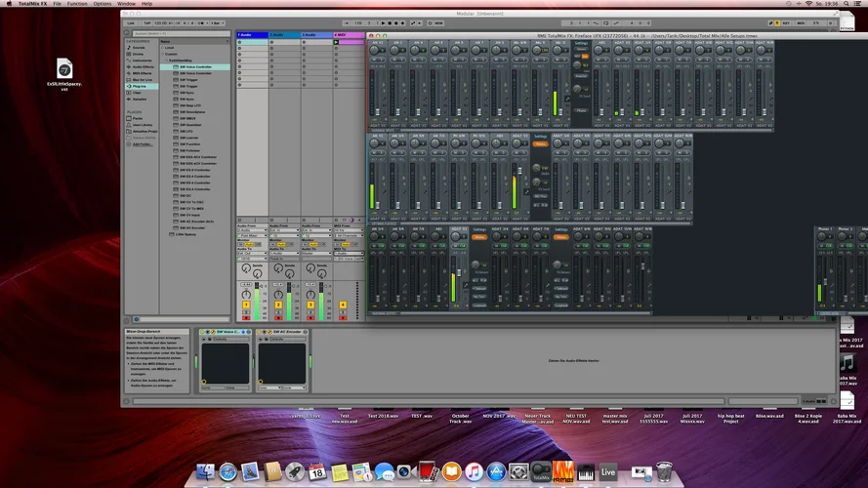Screen dimensions: 868x488
Task: Arm track 1 for recording
Action: coord(247,317)
